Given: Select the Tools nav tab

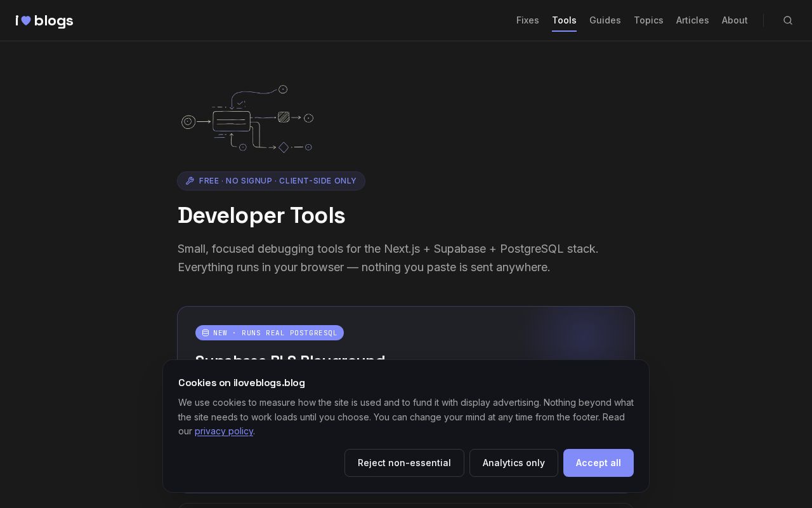Looking at the screenshot, I should [x=564, y=20].
